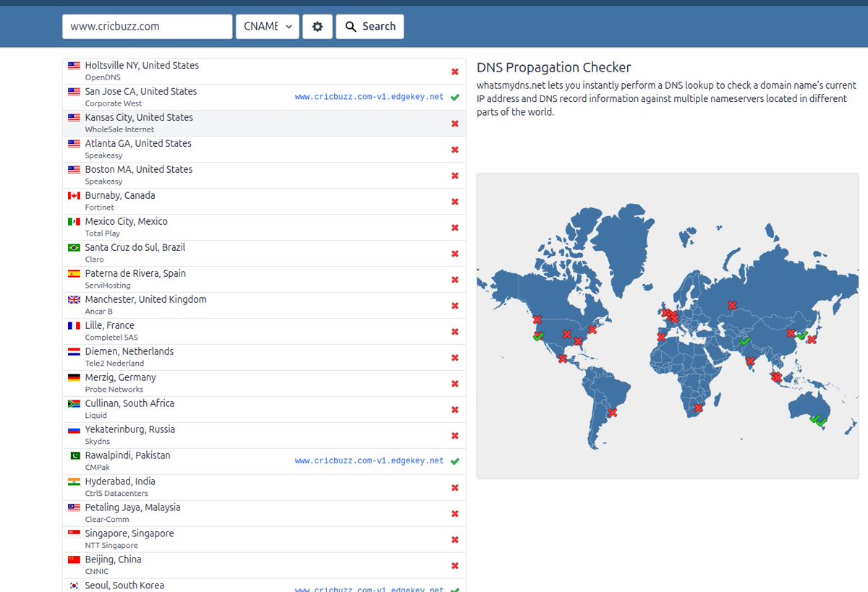Click the red X status for Merzig, Germany
This screenshot has height=592, width=868.
pyautogui.click(x=455, y=384)
